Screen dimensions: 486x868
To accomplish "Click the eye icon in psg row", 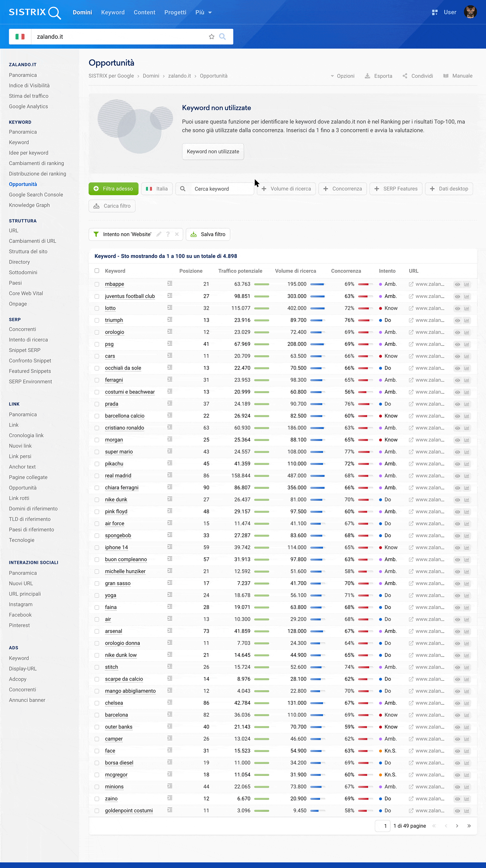I will point(457,344).
